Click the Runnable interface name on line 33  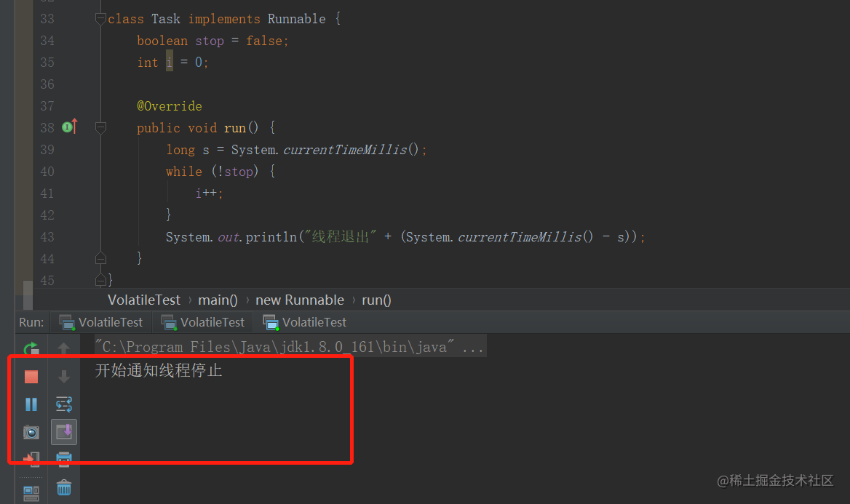[296, 19]
